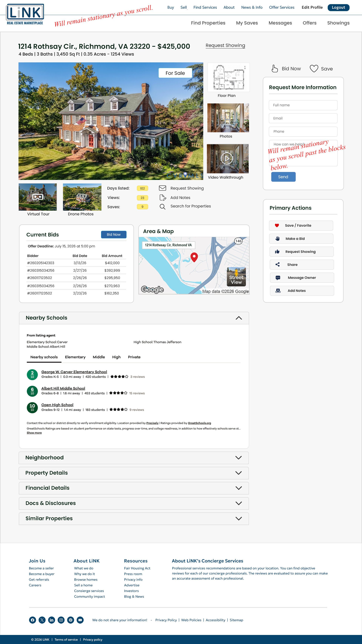Screen dimensions: 362x644
Task: Click the Request Showing envelope icon
Action: pos(163,188)
